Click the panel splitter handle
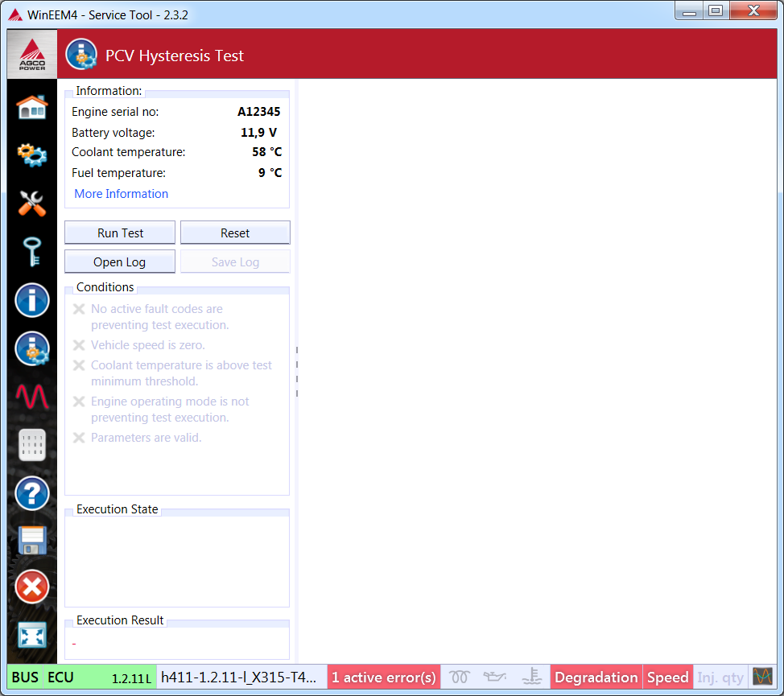 click(x=296, y=372)
